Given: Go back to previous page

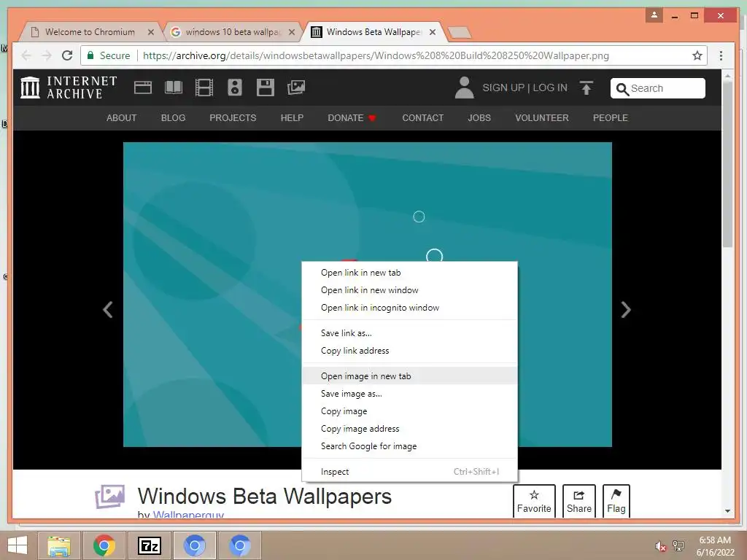Looking at the screenshot, I should point(26,55).
